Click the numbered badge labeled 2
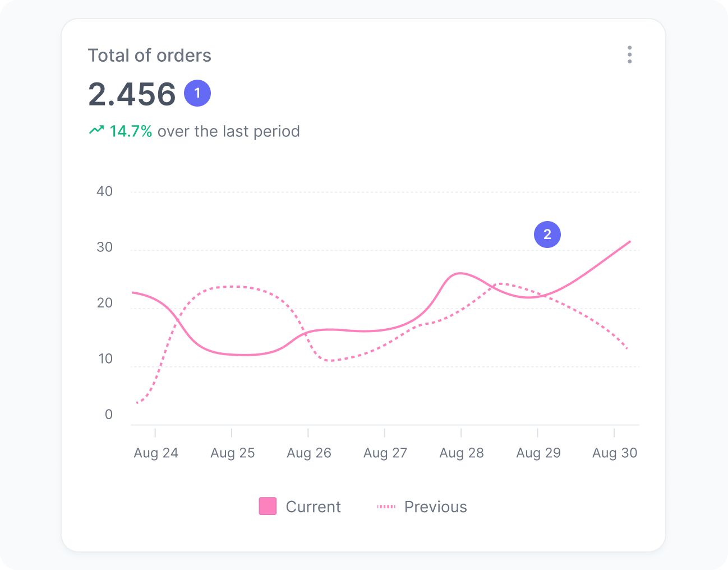The height and width of the screenshot is (570, 728). [547, 235]
